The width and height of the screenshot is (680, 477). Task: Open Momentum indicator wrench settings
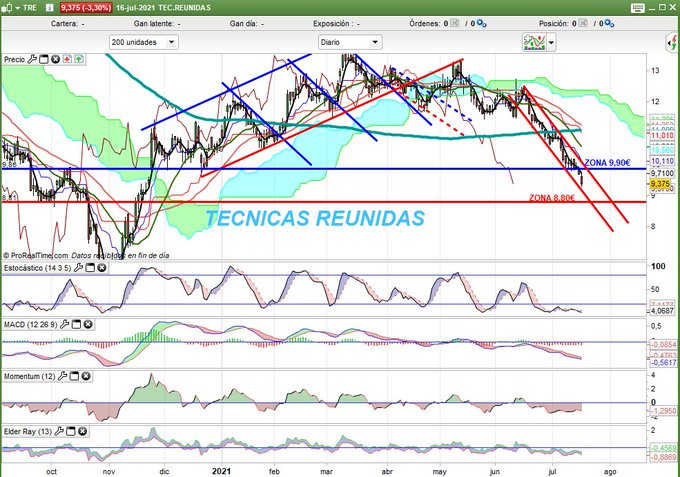pos(62,376)
